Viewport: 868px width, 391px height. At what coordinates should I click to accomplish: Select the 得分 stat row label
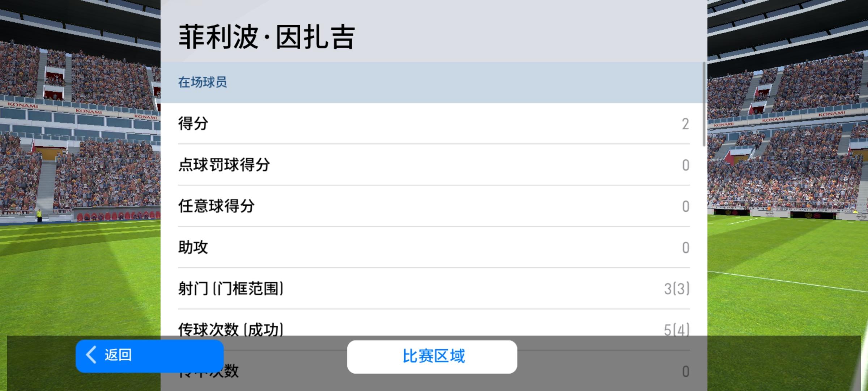193,124
